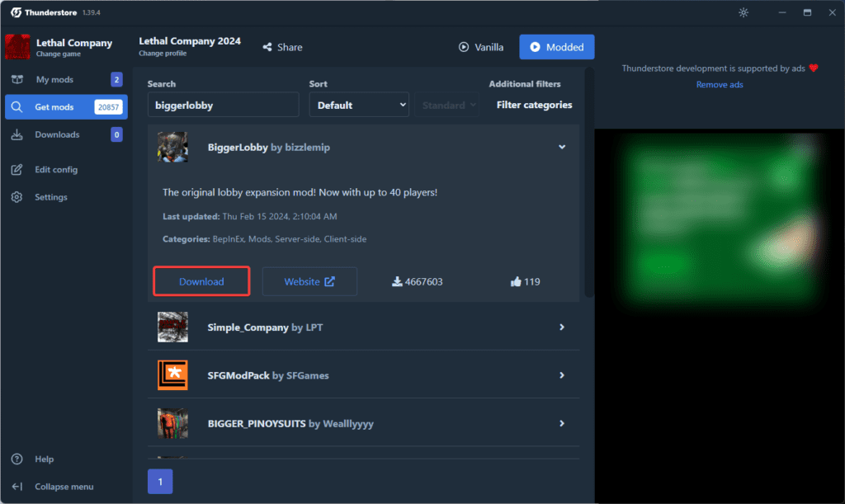Click the search field containing biggerlobby
Screen dimensions: 845x504
point(223,105)
